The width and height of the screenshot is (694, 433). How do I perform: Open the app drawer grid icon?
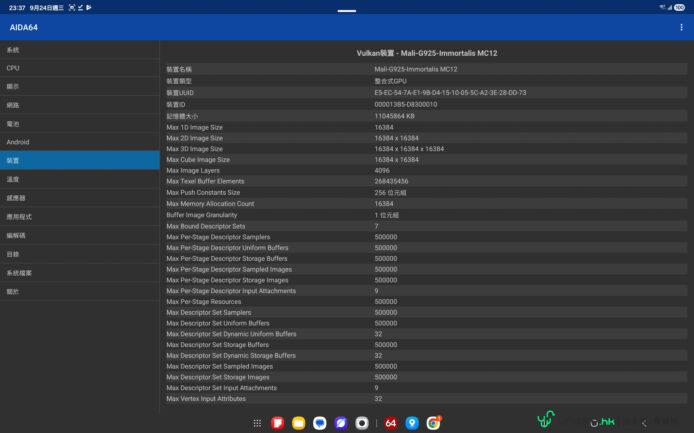coord(257,423)
